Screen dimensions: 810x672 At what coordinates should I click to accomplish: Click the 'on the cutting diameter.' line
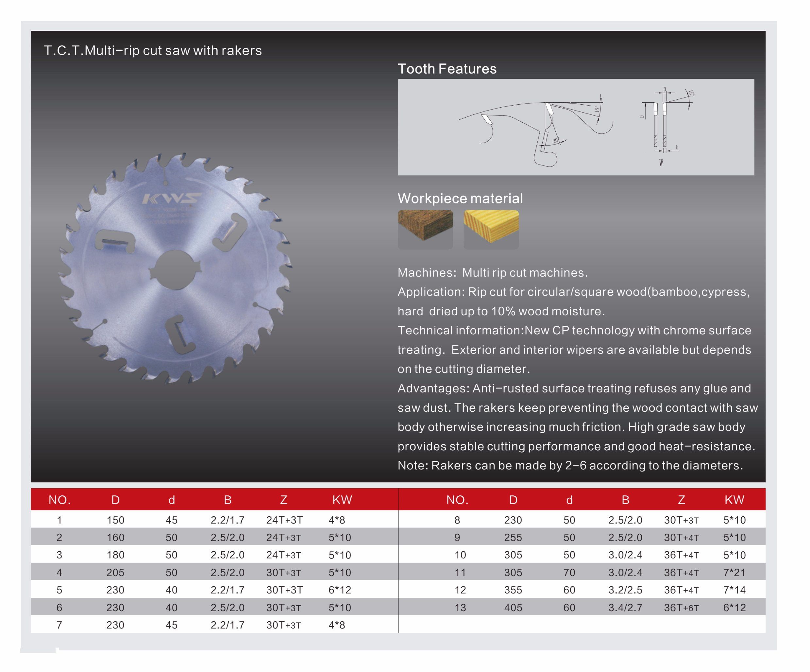(464, 369)
